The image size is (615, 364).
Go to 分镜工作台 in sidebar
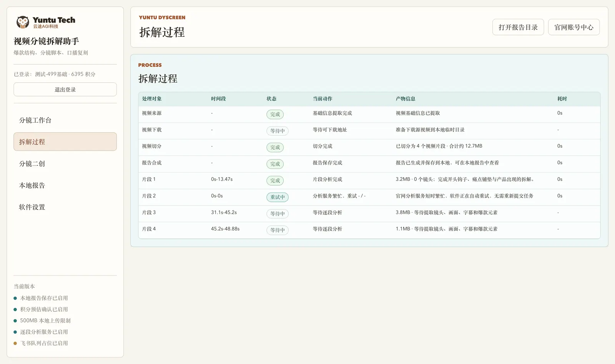pos(65,120)
